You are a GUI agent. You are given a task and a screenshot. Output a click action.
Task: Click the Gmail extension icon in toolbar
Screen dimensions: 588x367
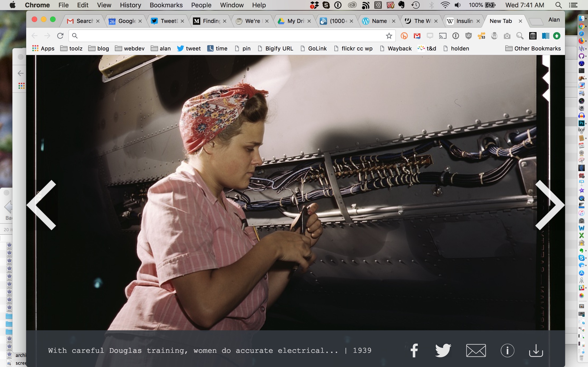pyautogui.click(x=417, y=36)
